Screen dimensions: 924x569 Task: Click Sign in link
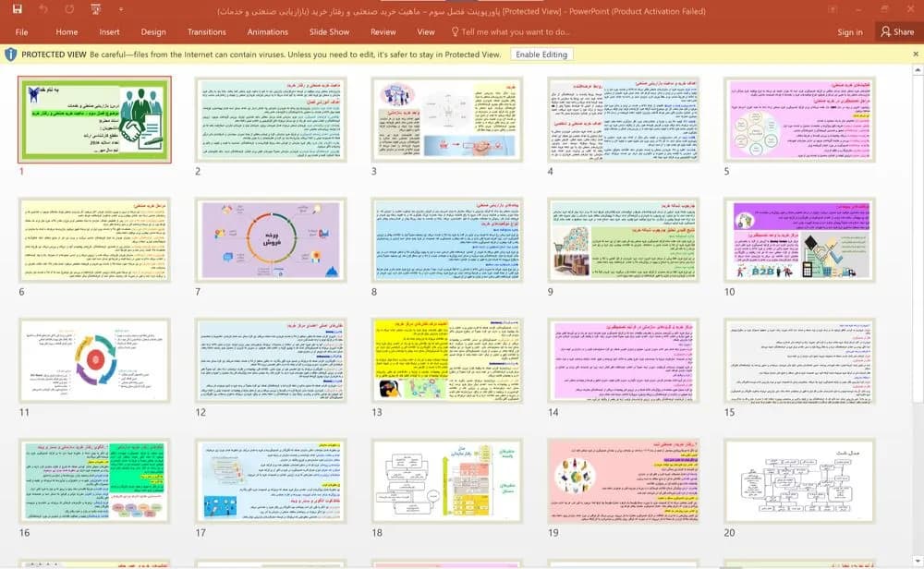[850, 32]
